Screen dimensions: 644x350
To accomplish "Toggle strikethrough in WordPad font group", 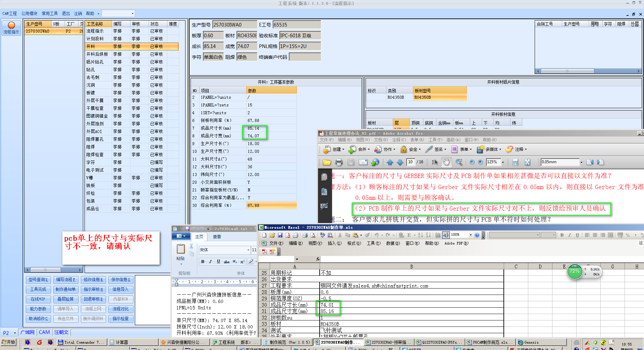I will [227, 262].
